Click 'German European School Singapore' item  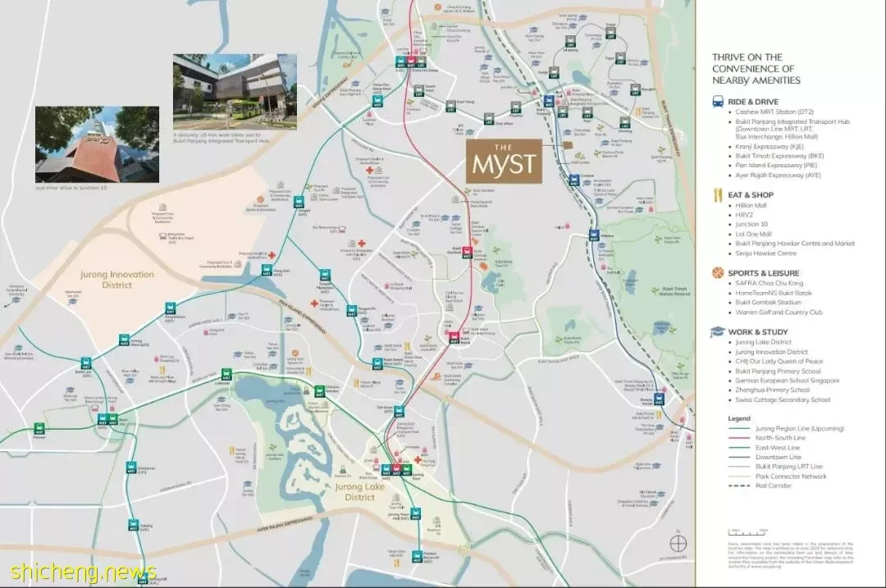click(787, 381)
